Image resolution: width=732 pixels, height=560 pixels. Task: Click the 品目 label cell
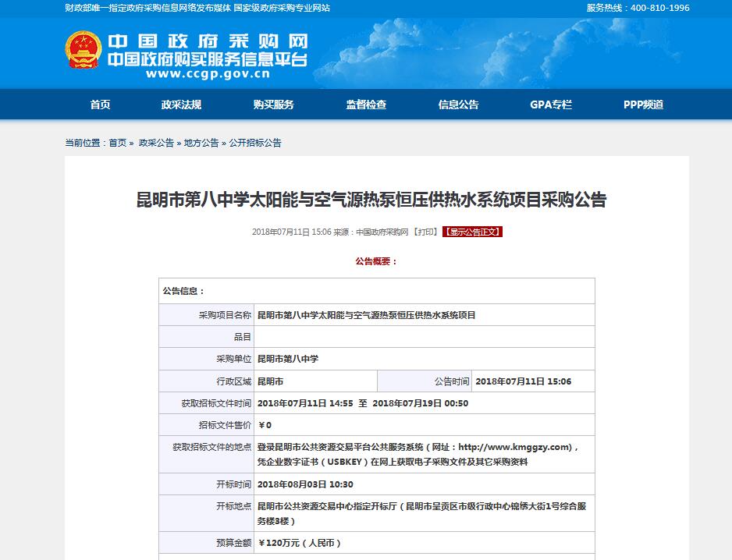coord(206,337)
